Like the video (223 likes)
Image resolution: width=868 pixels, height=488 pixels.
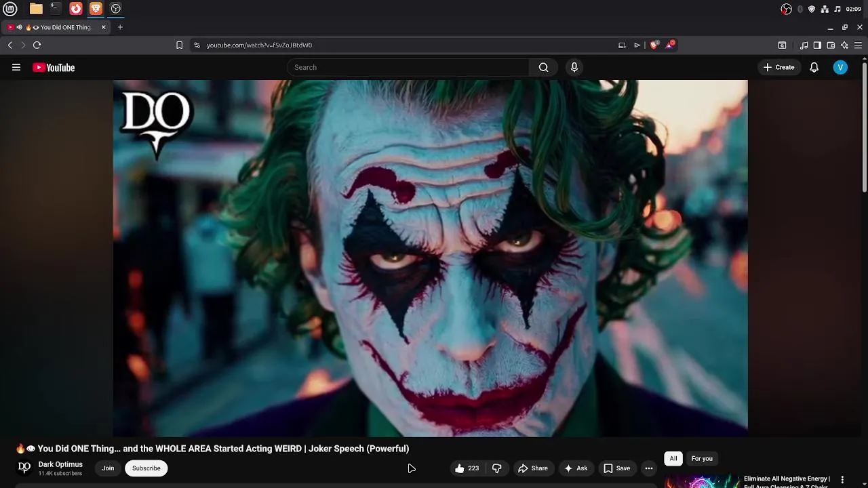pos(467,468)
